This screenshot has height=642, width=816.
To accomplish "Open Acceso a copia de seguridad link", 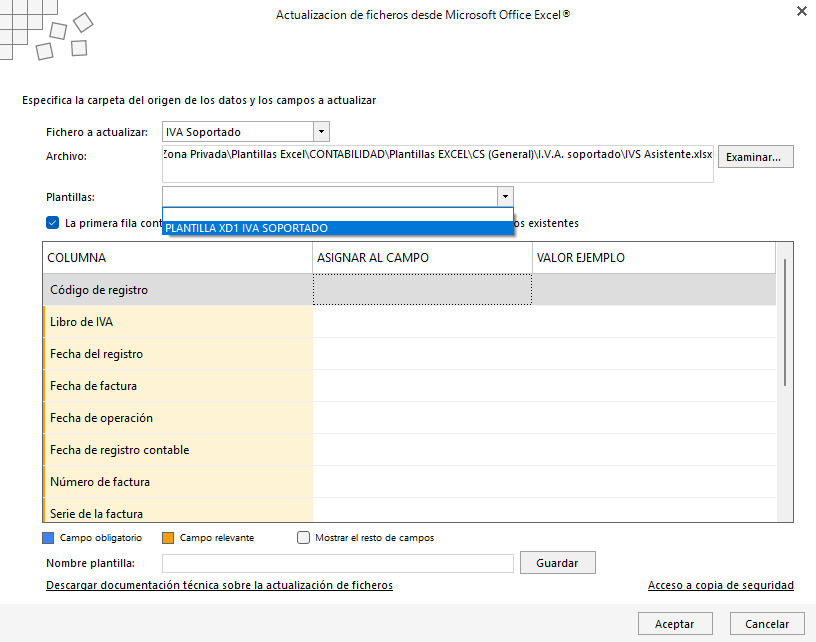I will point(721,585).
